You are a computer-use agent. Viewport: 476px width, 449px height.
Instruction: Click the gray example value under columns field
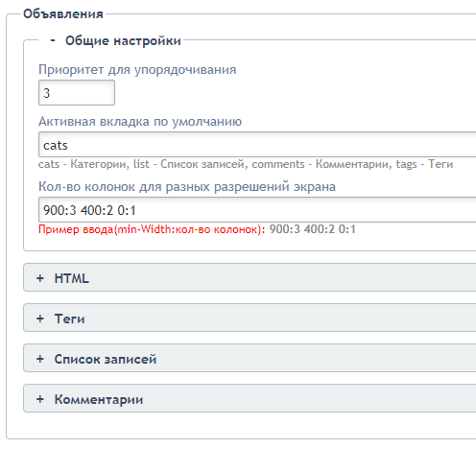tap(313, 229)
